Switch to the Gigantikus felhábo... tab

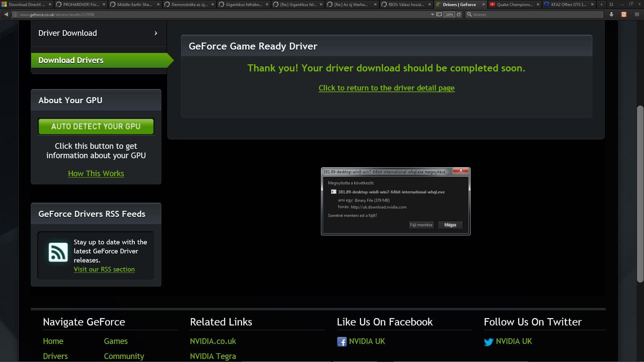pyautogui.click(x=244, y=4)
